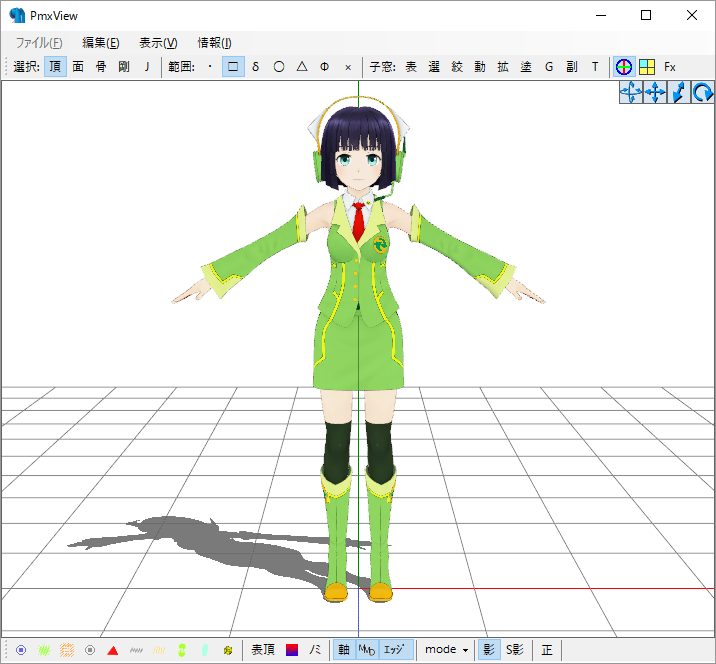716x664 pixels.
Task: Open the 編集(E) menu
Action: point(100,42)
